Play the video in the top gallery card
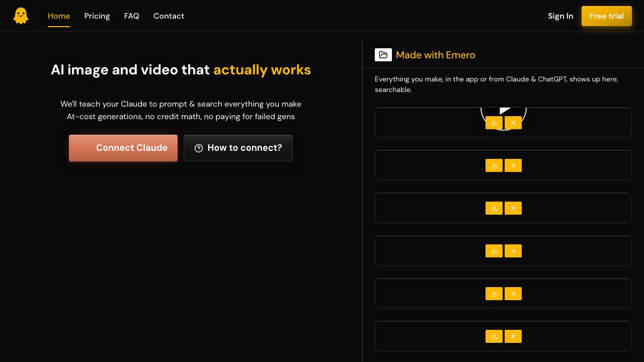Viewport: 644px width, 362px height. click(504, 111)
